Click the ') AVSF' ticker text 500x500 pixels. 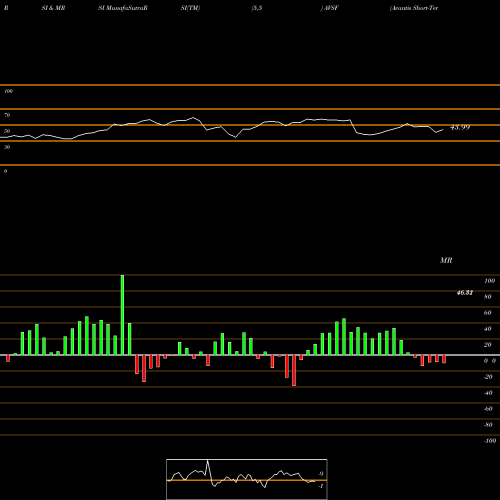(329, 8)
